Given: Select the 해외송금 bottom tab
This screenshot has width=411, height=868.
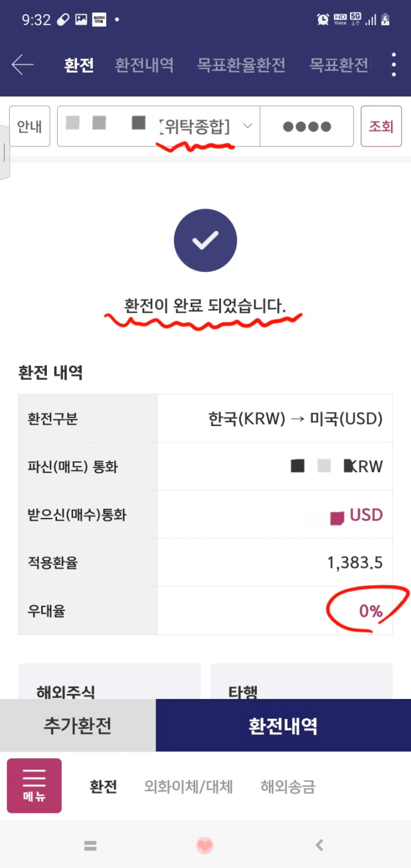Looking at the screenshot, I should click(288, 786).
